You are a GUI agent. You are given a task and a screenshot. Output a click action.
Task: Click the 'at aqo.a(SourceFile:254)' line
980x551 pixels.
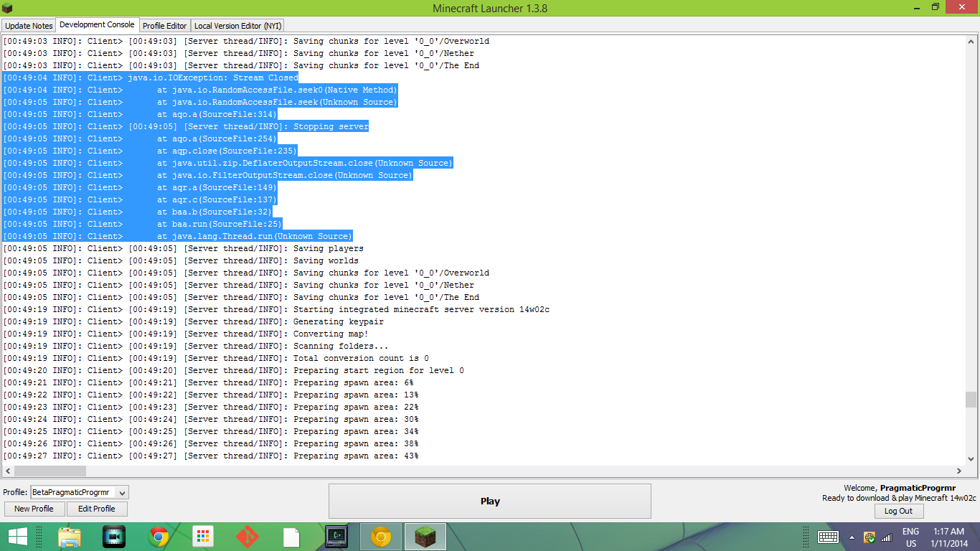[x=140, y=138]
